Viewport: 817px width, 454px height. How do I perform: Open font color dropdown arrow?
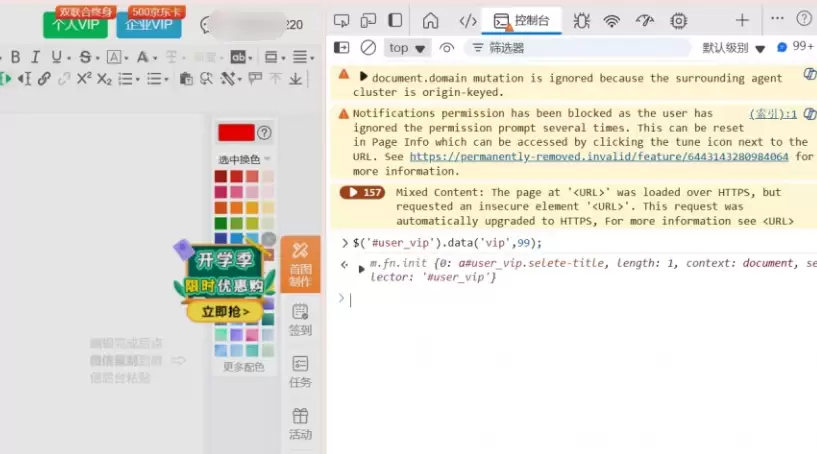[x=155, y=58]
